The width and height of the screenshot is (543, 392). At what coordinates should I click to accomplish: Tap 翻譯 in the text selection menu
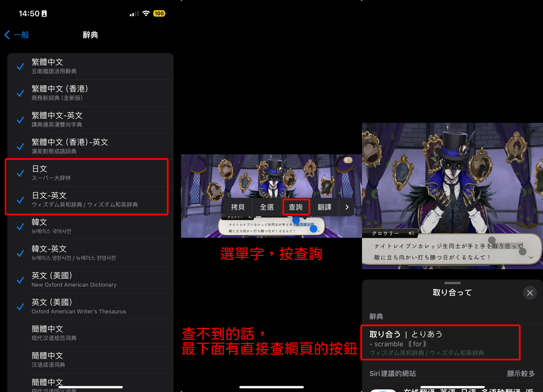click(x=325, y=207)
